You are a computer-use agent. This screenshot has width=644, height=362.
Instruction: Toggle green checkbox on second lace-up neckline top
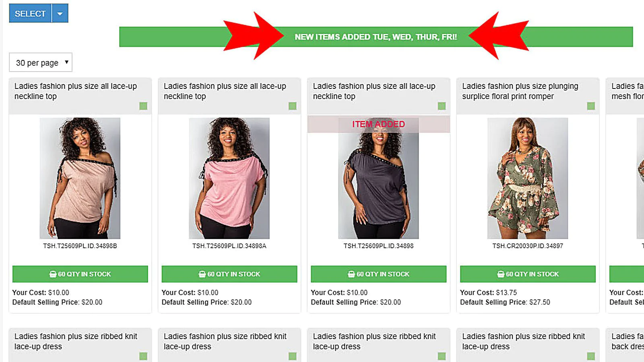(293, 106)
